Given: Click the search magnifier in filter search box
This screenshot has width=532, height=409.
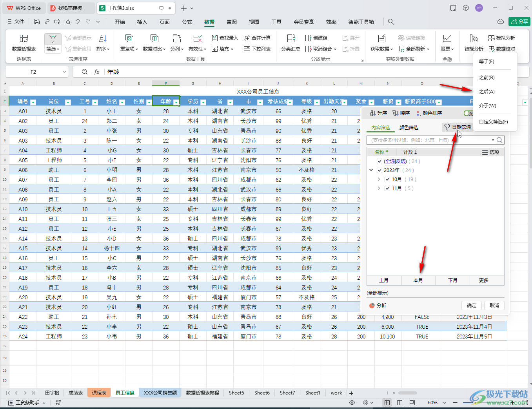Looking at the screenshot, I should coord(499,140).
